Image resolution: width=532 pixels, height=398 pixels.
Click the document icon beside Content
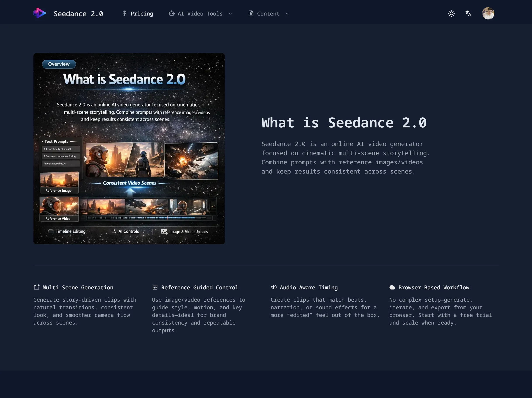(x=251, y=14)
